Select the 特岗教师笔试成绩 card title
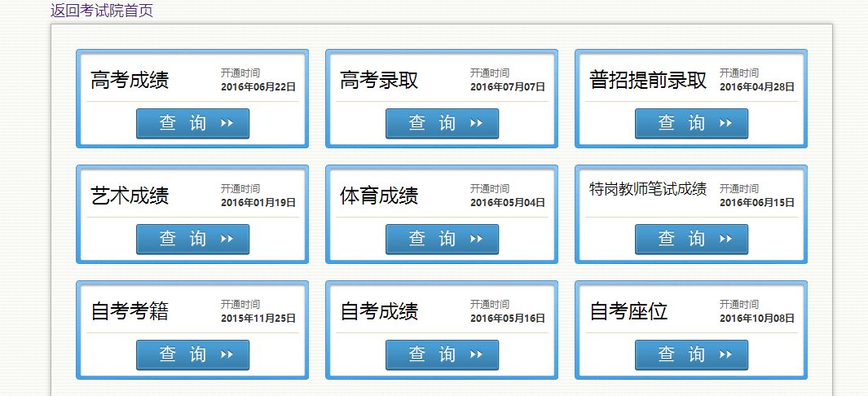Image resolution: width=868 pixels, height=396 pixels. tap(648, 189)
